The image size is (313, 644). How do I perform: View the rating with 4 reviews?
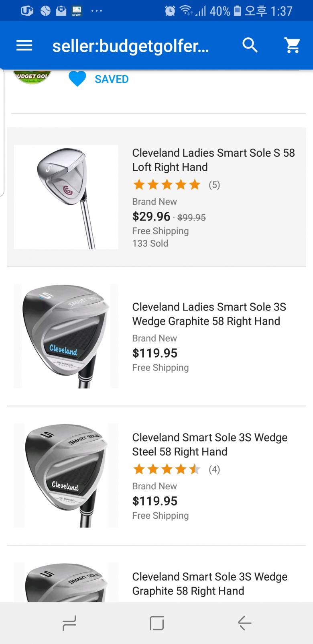(x=176, y=469)
